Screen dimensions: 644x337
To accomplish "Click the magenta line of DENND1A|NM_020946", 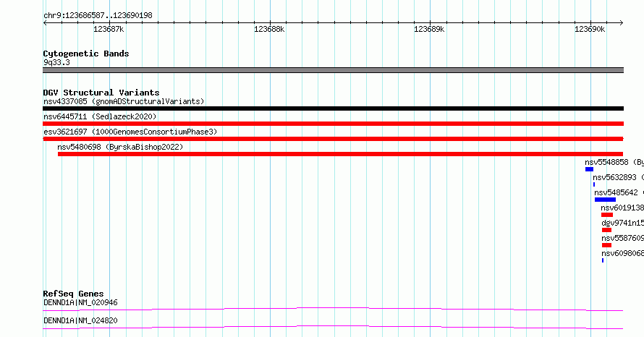I will click(333, 309).
